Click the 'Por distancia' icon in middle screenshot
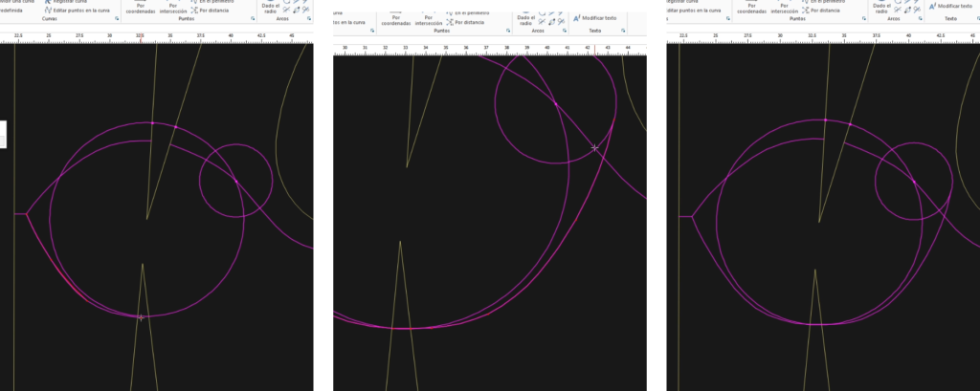980x391 pixels. tap(450, 22)
